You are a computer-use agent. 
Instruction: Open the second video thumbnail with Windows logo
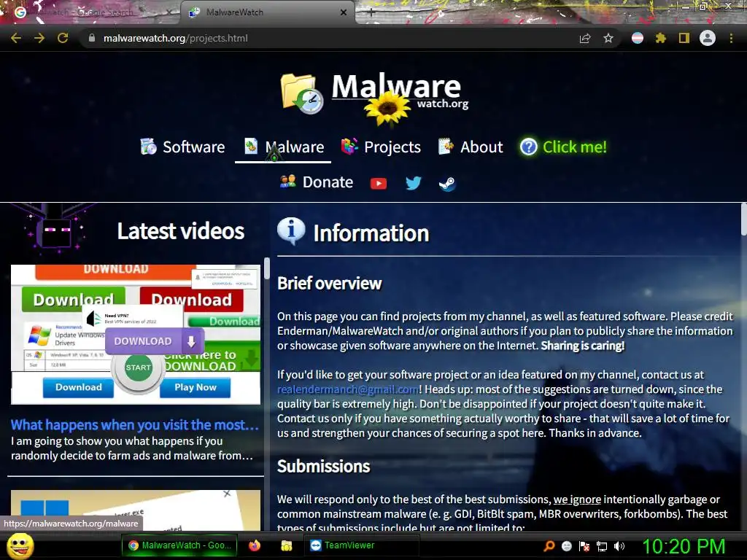(x=136, y=510)
